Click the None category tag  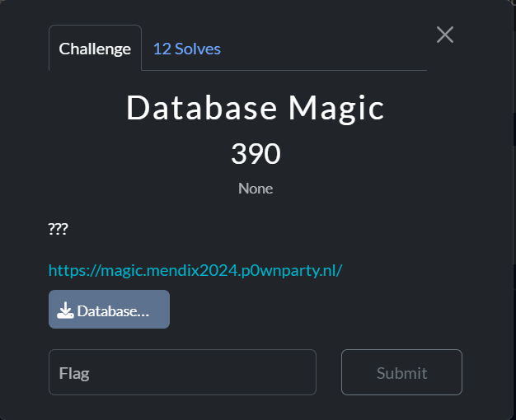coord(256,189)
